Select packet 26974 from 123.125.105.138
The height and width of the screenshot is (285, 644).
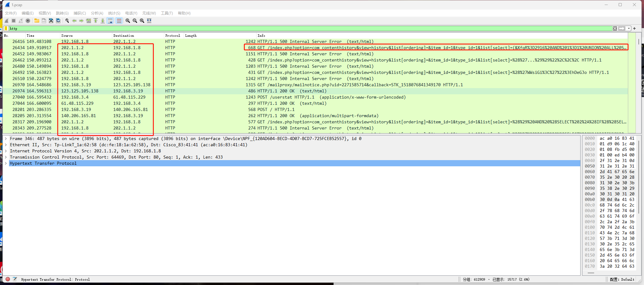(x=315, y=91)
